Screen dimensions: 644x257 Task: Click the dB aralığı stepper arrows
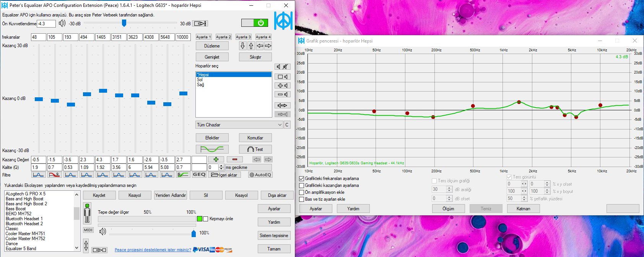click(x=449, y=189)
